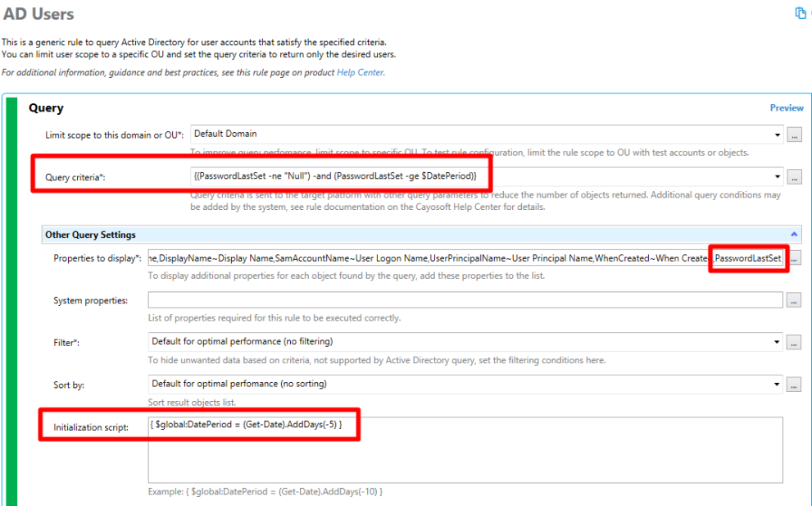Image resolution: width=812 pixels, height=506 pixels.
Task: Click the 'Sort result objects list.' hint
Action: tap(192, 403)
